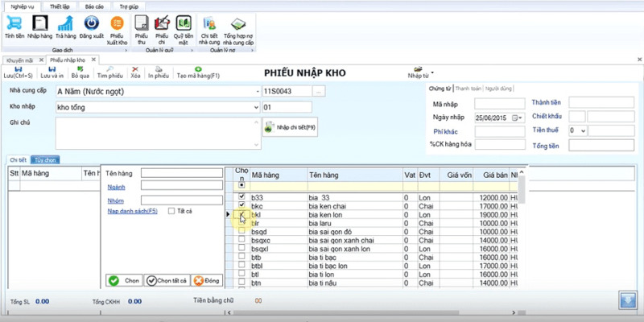The height and width of the screenshot is (322, 644).
Task: Click the Chọn tất cả button
Action: coord(167,280)
